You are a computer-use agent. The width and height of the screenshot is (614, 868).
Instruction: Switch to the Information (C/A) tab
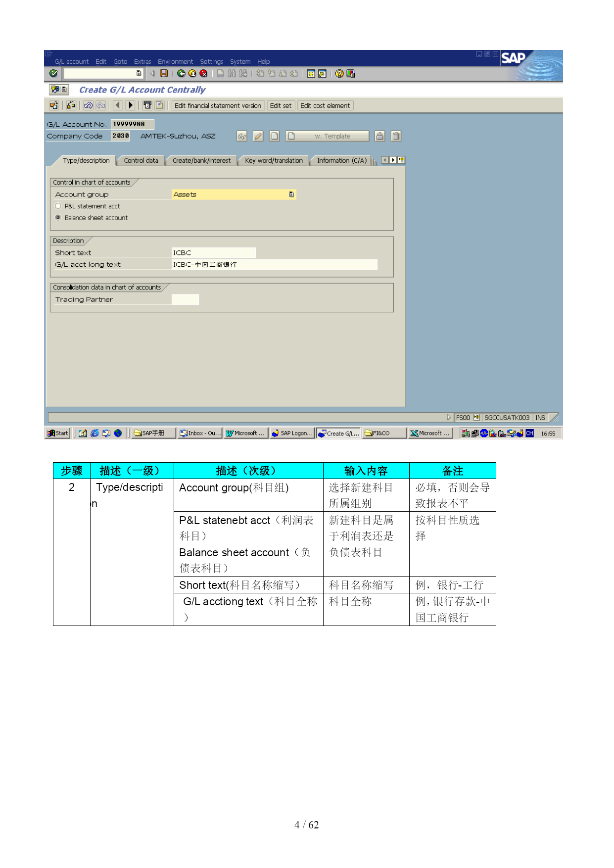point(342,161)
